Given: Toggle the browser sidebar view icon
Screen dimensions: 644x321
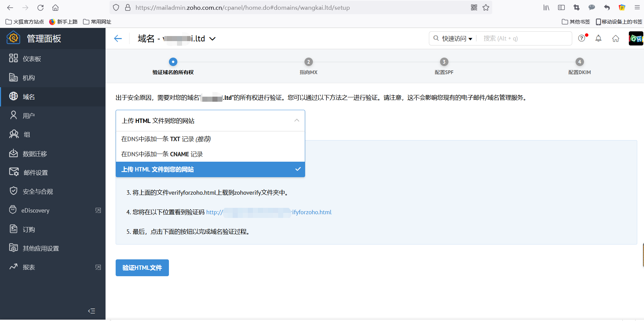Looking at the screenshot, I should (x=561, y=7).
